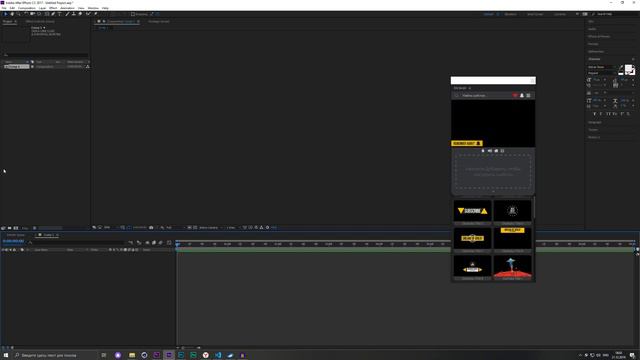Open the plugin panel hamburger menu
The width and height of the screenshot is (640, 360).
[528, 96]
